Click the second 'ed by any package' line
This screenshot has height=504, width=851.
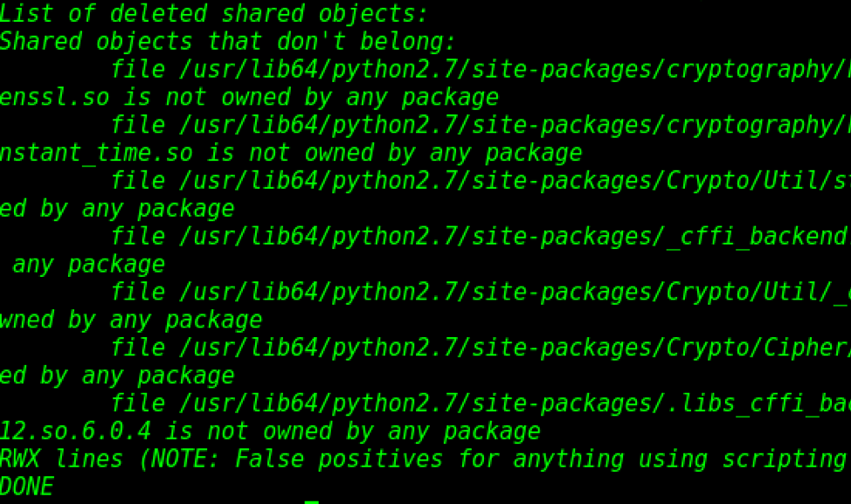pos(117,376)
